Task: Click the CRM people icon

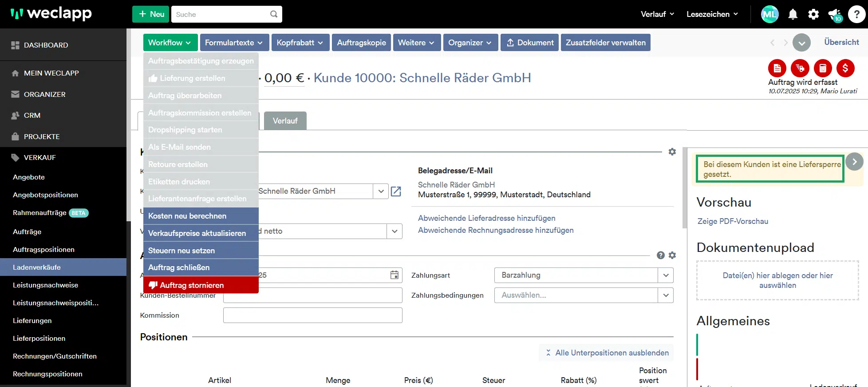Action: [15, 116]
